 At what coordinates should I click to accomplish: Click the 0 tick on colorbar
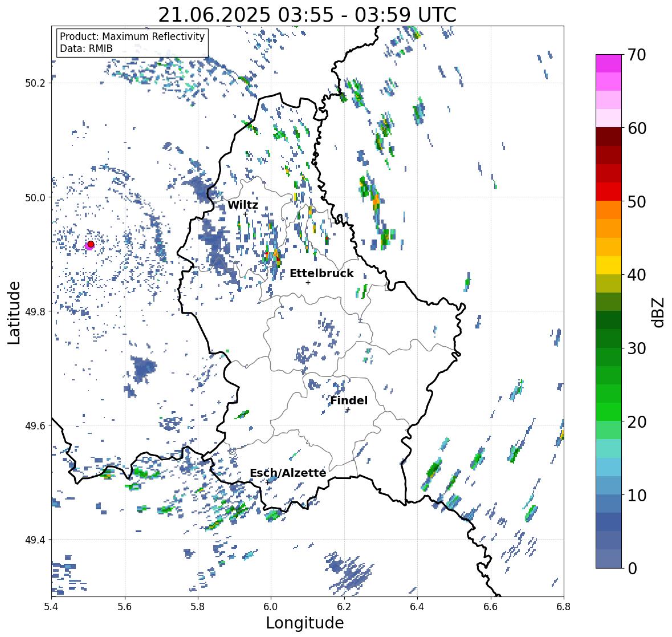tap(632, 569)
